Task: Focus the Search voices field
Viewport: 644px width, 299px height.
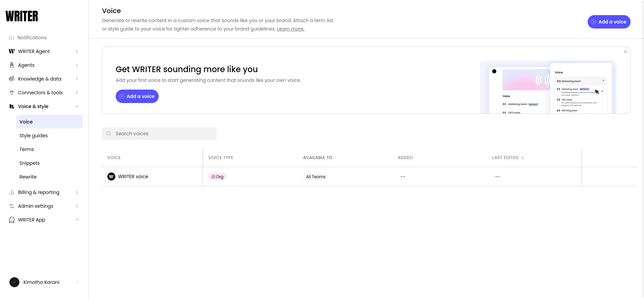Action: (x=159, y=134)
